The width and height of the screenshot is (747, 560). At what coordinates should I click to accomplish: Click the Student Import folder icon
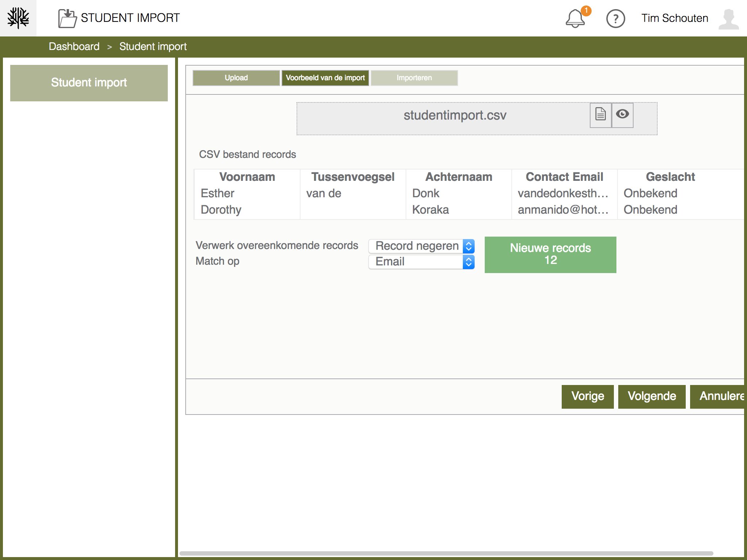(x=67, y=18)
